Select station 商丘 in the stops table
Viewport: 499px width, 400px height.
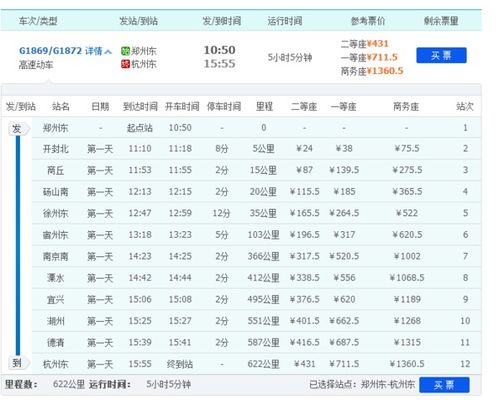(55, 170)
